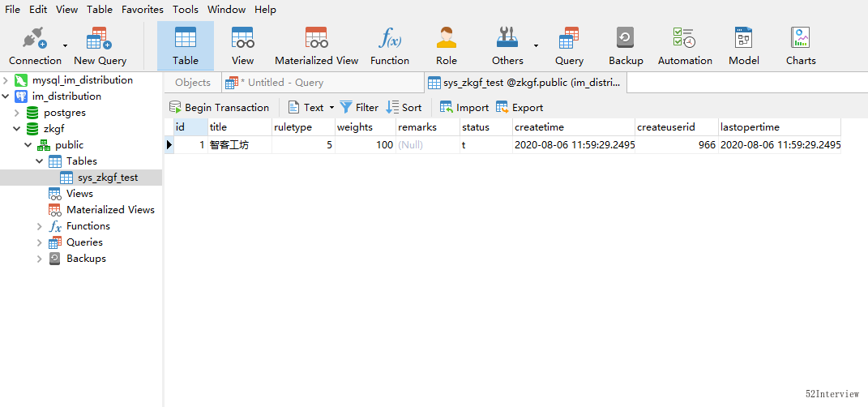Open the Favorites menu

[143, 10]
